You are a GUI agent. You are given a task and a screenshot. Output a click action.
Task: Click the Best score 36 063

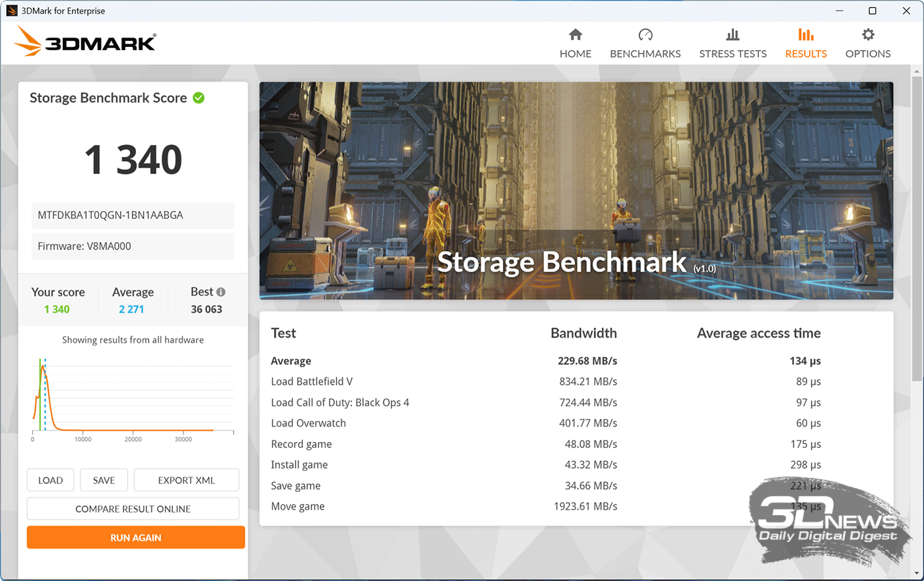[207, 309]
